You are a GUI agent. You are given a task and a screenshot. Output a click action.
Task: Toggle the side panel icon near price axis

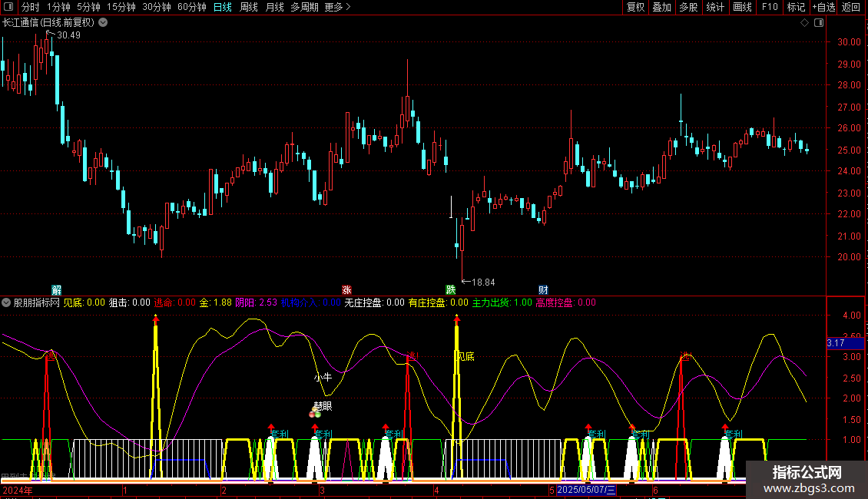819,23
